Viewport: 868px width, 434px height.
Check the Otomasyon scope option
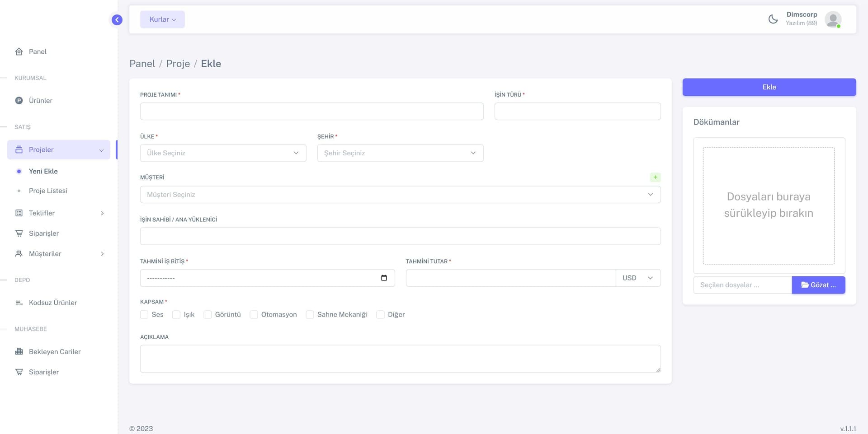[254, 314]
